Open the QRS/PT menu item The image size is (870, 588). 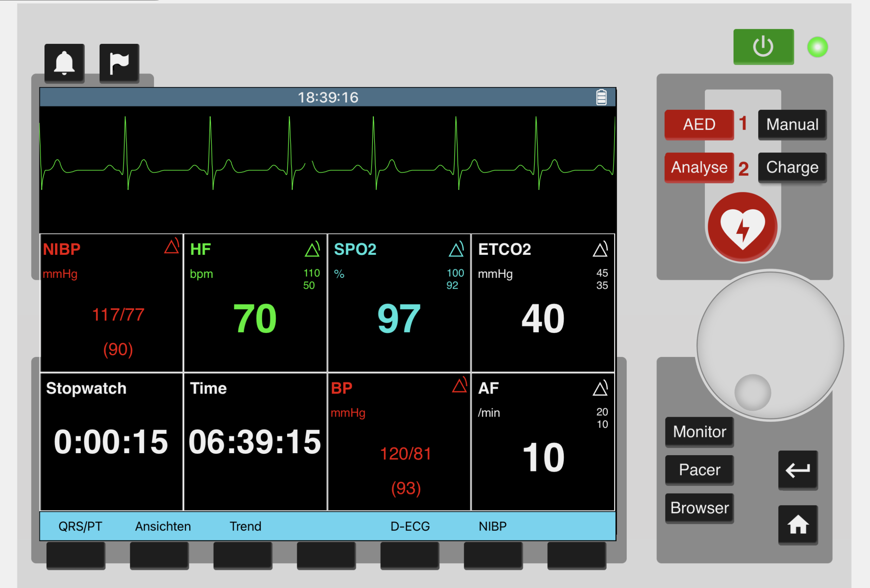coord(80,526)
